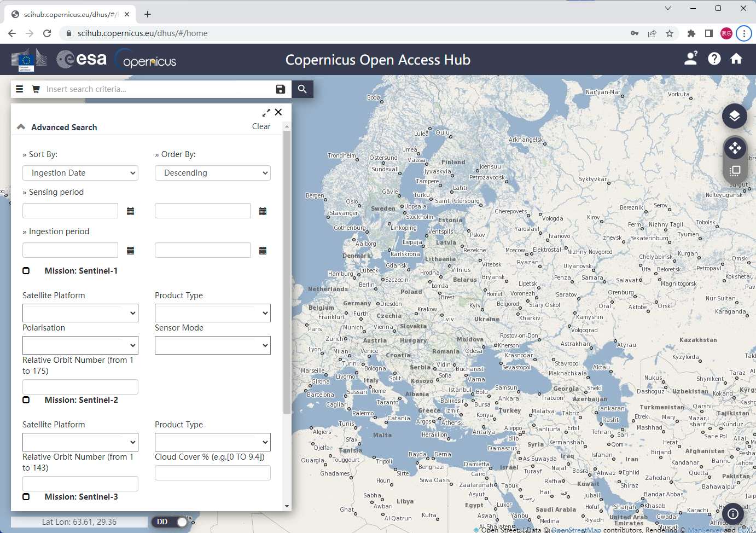
Task: Click the password key icon in address bar
Action: click(635, 33)
